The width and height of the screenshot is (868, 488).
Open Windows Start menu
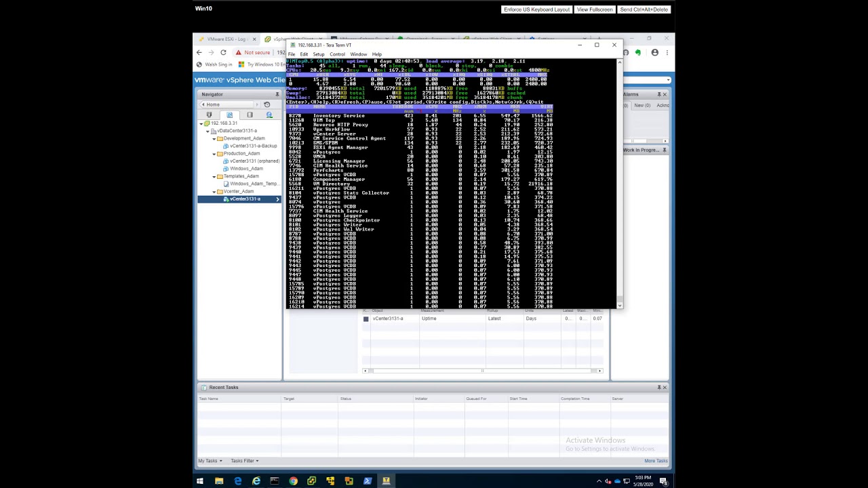click(200, 481)
